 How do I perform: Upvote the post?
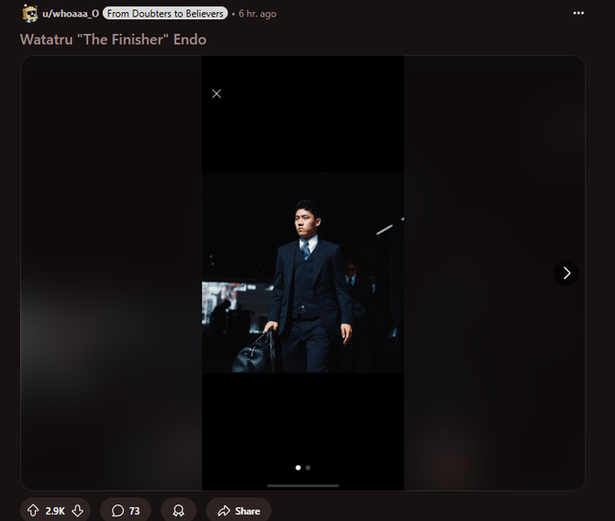(33, 511)
